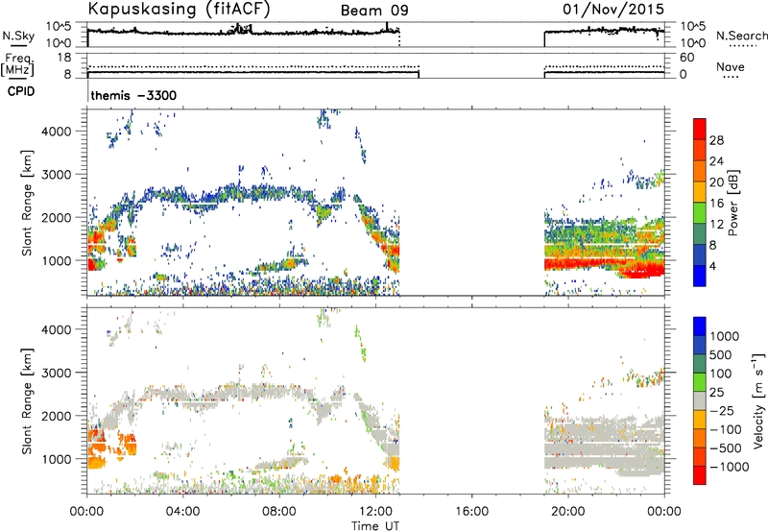Click the 16 tick on power colorbar
Image resolution: width=768 pixels, height=532 pixels.
(716, 204)
